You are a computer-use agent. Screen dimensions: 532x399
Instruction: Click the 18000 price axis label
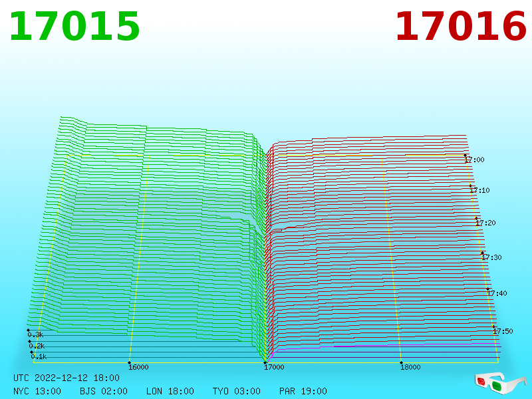tap(410, 367)
